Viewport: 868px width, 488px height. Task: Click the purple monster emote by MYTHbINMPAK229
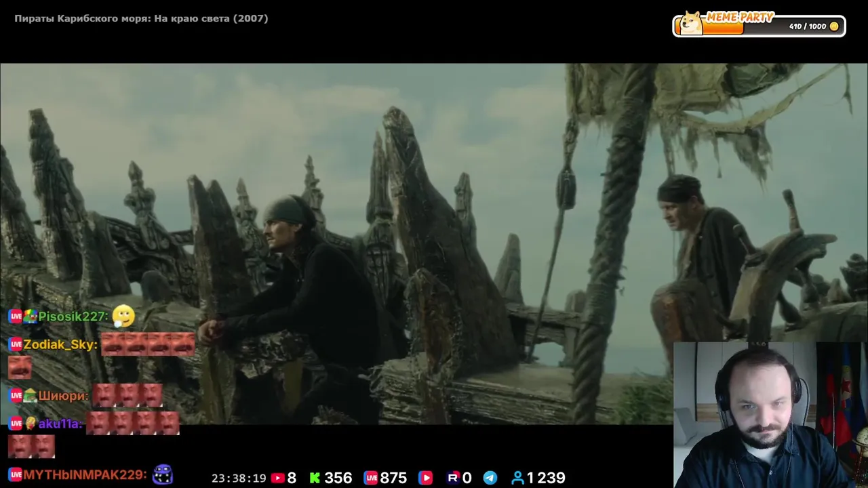[163, 475]
